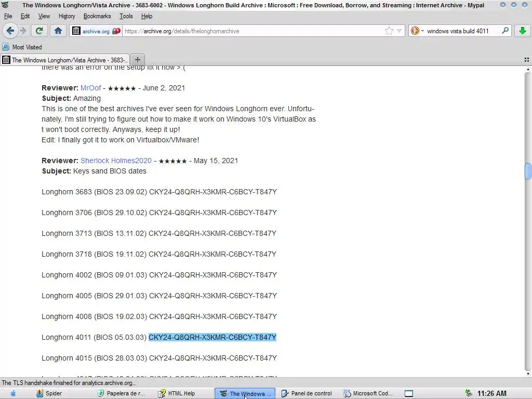Switch to Microsoft Cod... taskbar item
This screenshot has height=399, width=532.
point(368,393)
